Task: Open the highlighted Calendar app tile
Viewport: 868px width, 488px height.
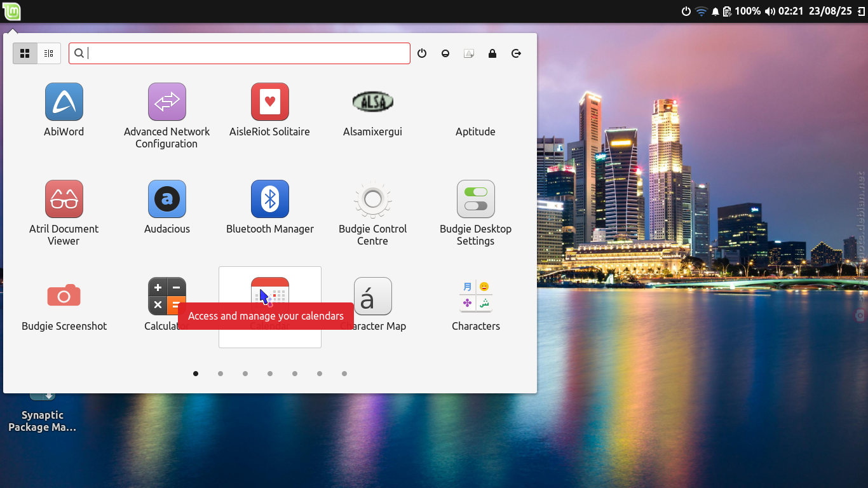Action: coord(269,307)
